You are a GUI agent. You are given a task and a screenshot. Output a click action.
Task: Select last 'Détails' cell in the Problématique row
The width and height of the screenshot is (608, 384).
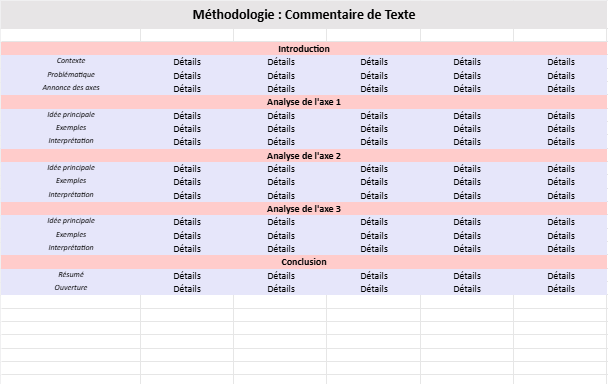pyautogui.click(x=561, y=76)
